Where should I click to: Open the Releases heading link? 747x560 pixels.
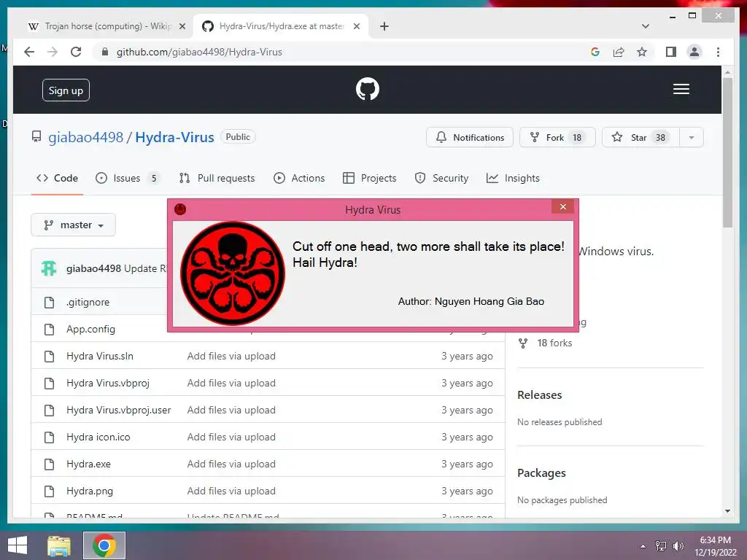point(540,394)
